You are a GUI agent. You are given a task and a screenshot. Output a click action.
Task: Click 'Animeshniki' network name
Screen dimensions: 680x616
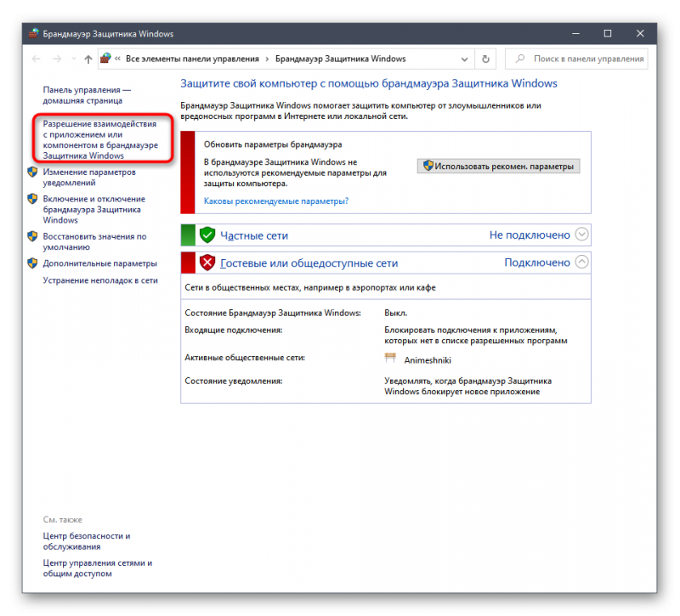click(x=428, y=360)
